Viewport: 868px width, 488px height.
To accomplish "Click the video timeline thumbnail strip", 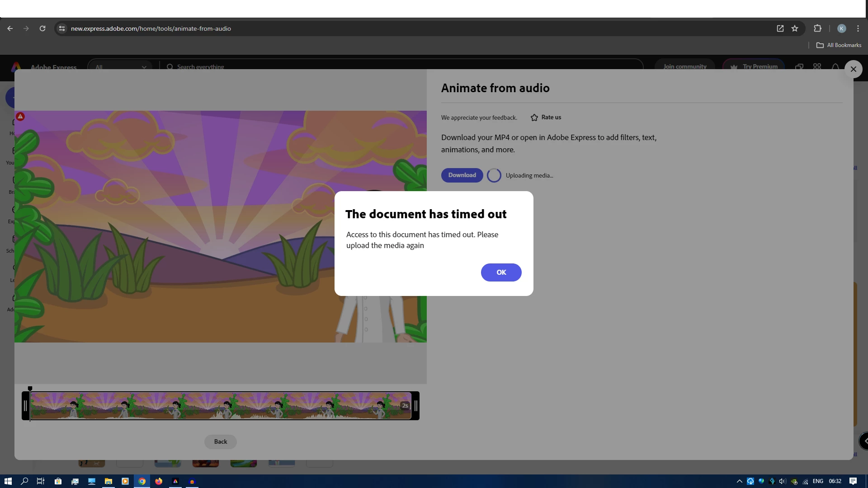I will point(221,406).
